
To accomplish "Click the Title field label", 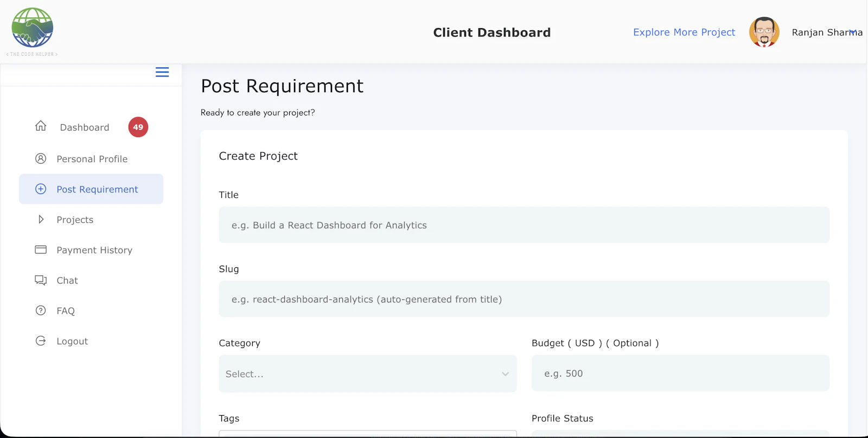I will tap(229, 195).
